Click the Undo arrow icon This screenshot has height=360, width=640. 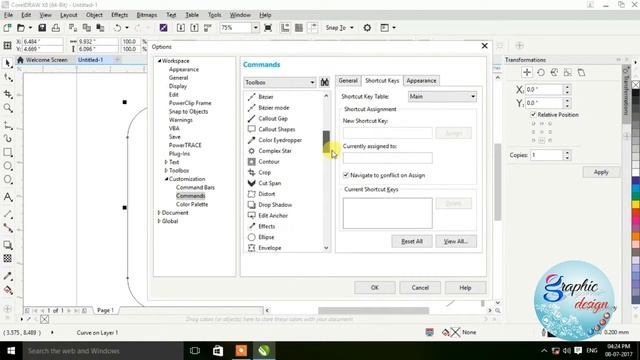pos(118,28)
